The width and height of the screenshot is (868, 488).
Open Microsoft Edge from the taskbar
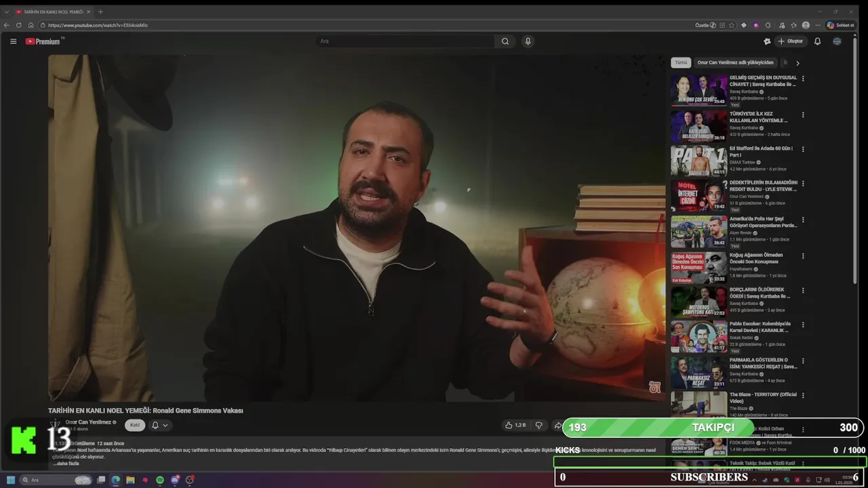pos(116,480)
